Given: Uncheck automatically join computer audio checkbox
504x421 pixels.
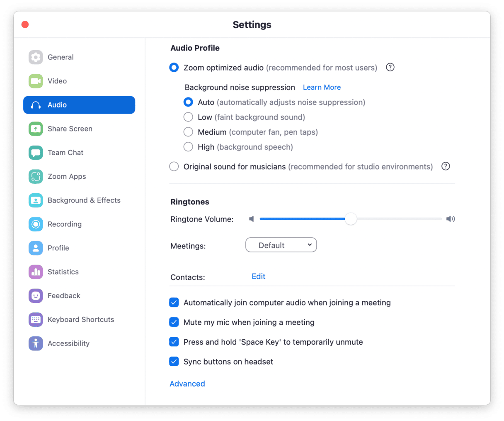Looking at the screenshot, I should 174,302.
